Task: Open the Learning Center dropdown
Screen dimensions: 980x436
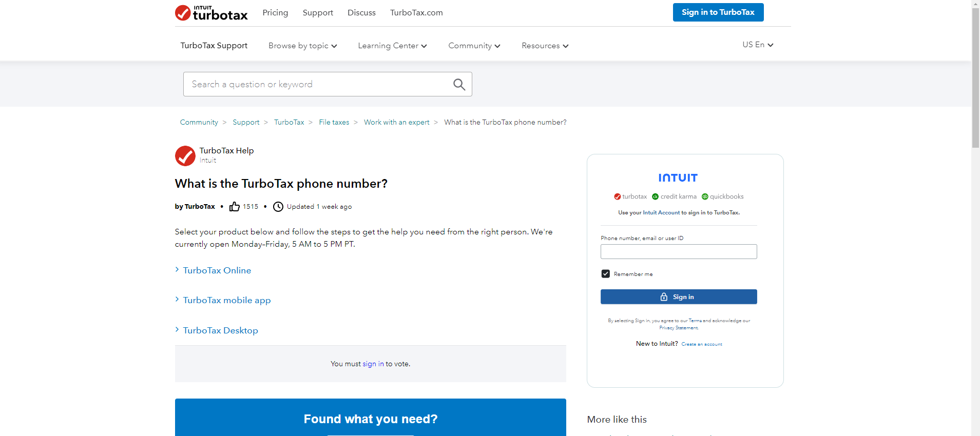Action: [x=392, y=46]
